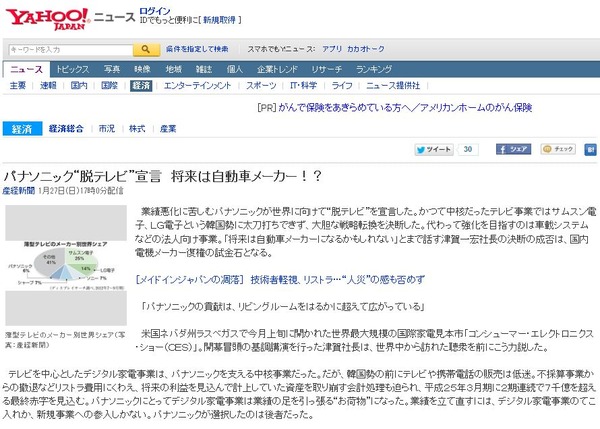
Task: Open the IT・科学 category
Action: (303, 86)
